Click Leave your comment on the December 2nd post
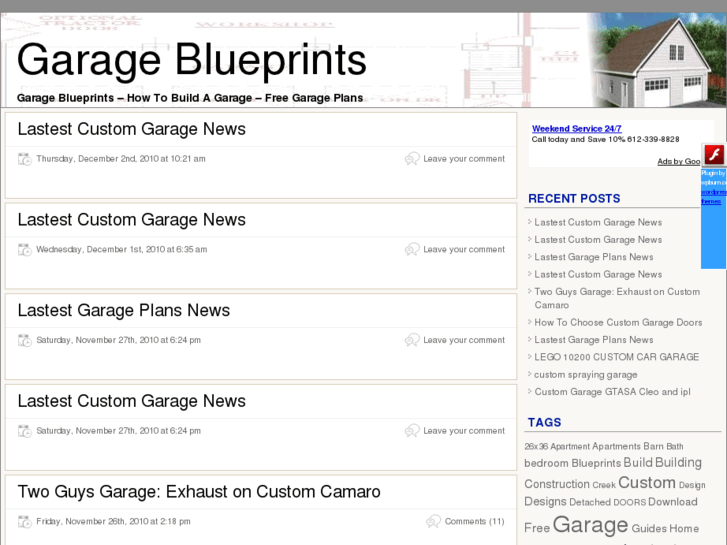 (464, 159)
